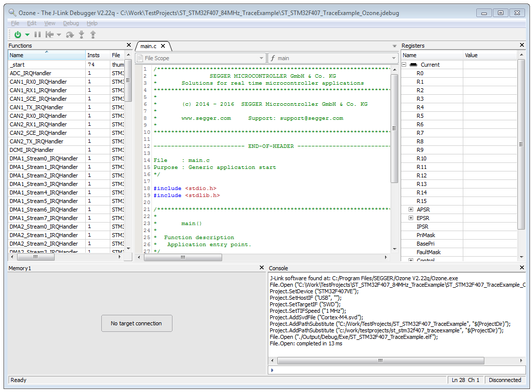Close the main.c tab
The image size is (532, 392).
163,46
